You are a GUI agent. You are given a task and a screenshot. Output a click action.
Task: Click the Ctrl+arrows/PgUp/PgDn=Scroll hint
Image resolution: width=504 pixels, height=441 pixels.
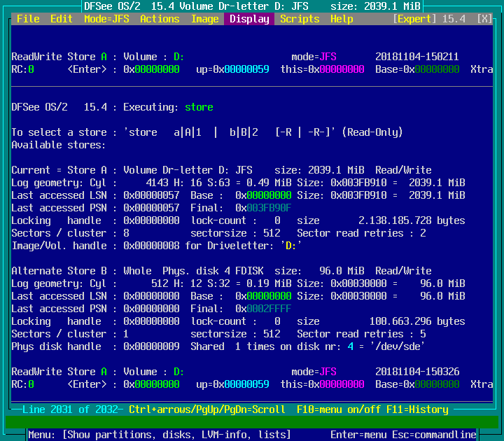(207, 409)
